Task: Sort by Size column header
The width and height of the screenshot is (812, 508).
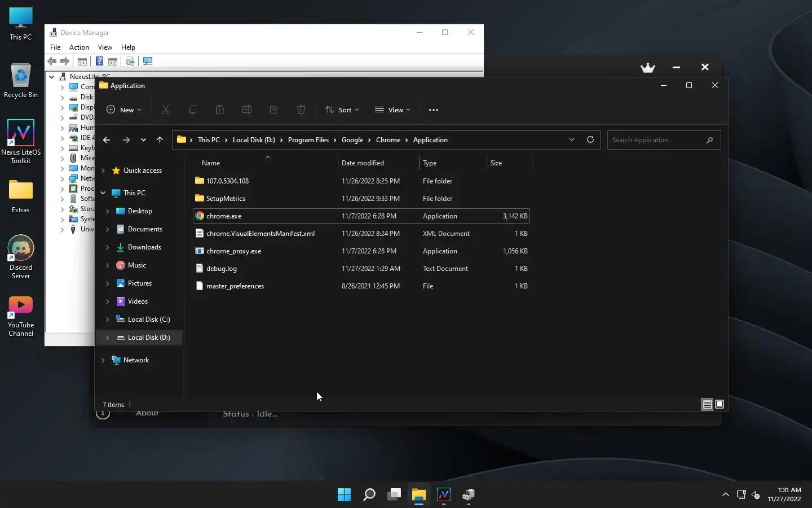Action: coord(509,163)
